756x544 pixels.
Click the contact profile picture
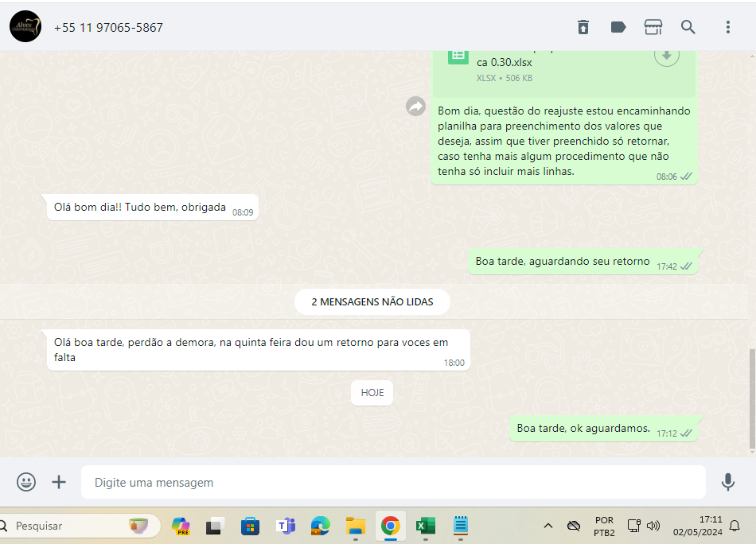point(25,27)
